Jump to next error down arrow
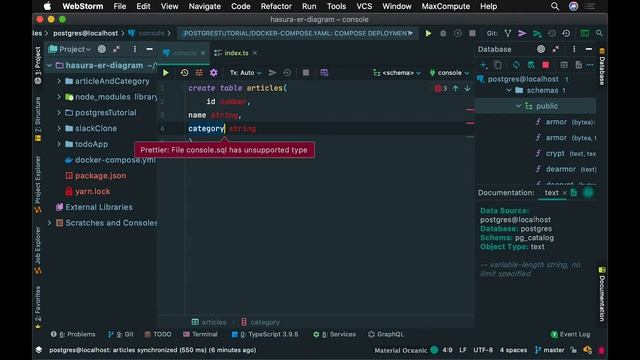The width and height of the screenshot is (640, 360). point(467,88)
